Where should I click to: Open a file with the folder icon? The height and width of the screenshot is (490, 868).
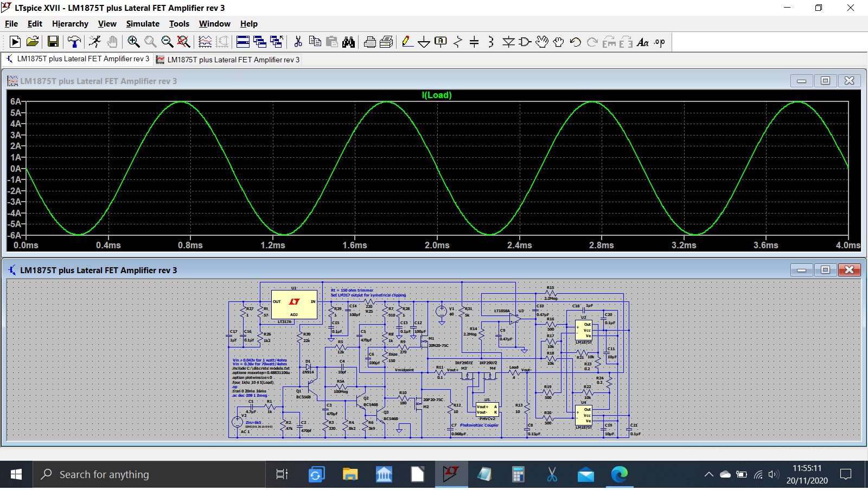33,42
